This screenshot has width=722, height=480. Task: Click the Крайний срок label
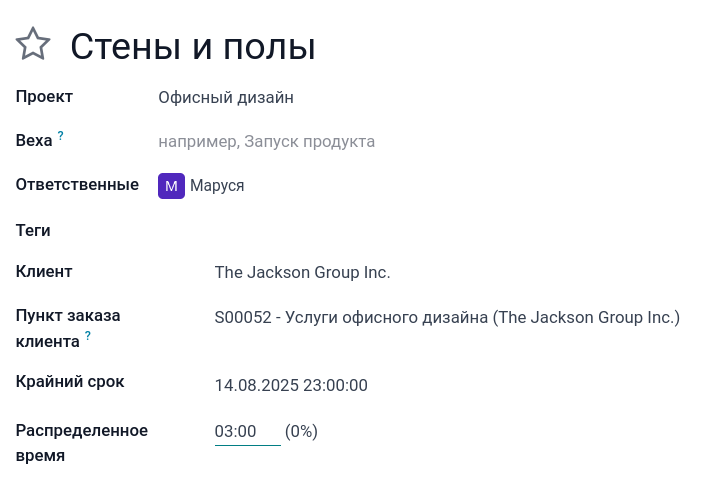[x=70, y=382]
